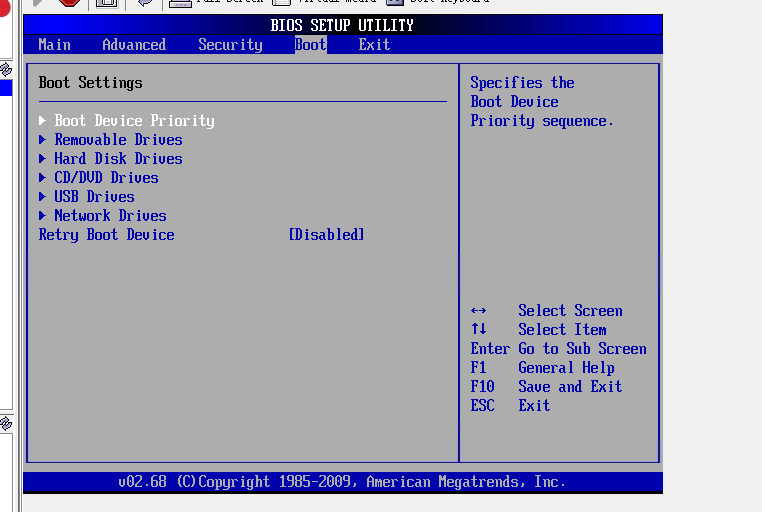Toggle the Retry Boot Device [Disabled] value
The height and width of the screenshot is (512, 762).
pyautogui.click(x=326, y=235)
